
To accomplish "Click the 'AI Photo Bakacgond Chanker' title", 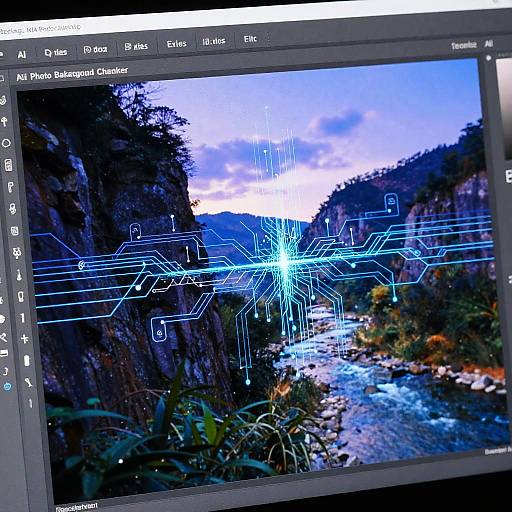I will 72,74.
